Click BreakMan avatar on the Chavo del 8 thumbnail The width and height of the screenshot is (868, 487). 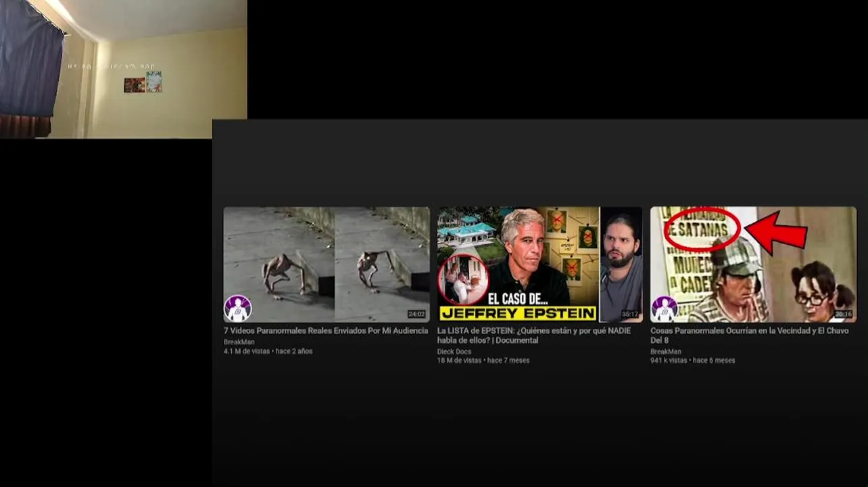[665, 308]
